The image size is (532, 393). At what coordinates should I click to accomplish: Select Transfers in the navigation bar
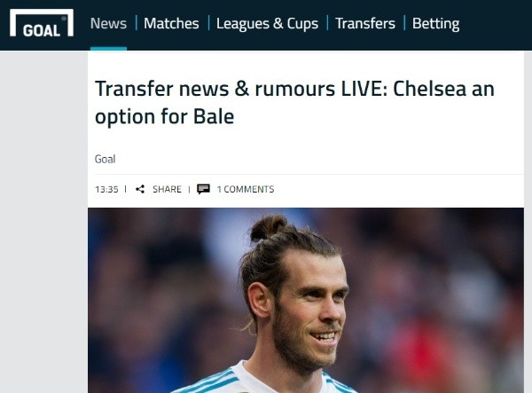point(365,23)
